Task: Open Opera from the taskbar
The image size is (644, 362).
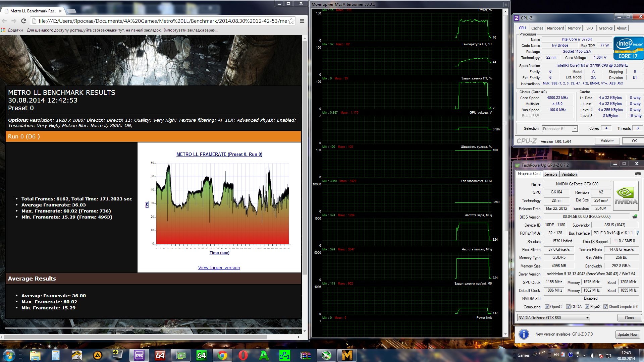Action: point(243,355)
